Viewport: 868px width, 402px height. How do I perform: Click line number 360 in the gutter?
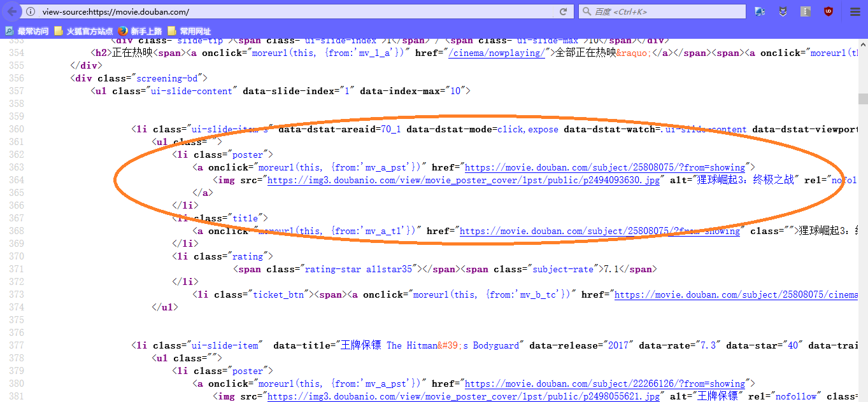[15, 129]
